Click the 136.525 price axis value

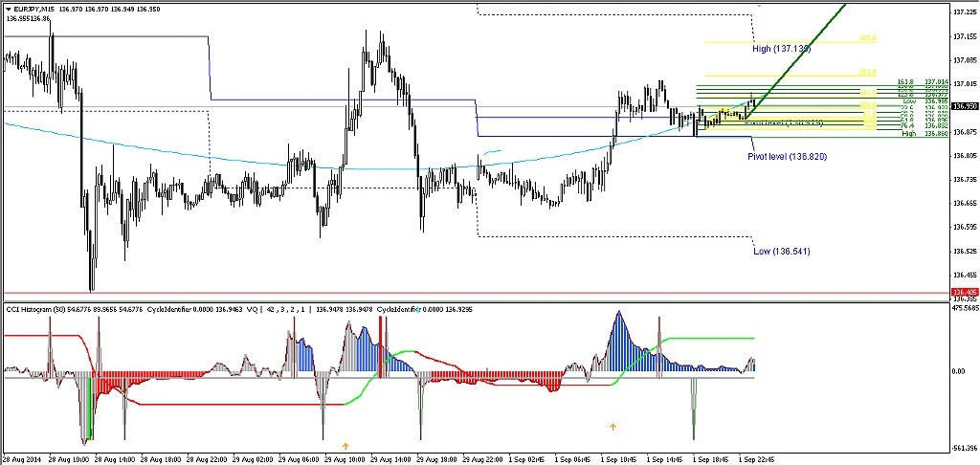point(965,252)
